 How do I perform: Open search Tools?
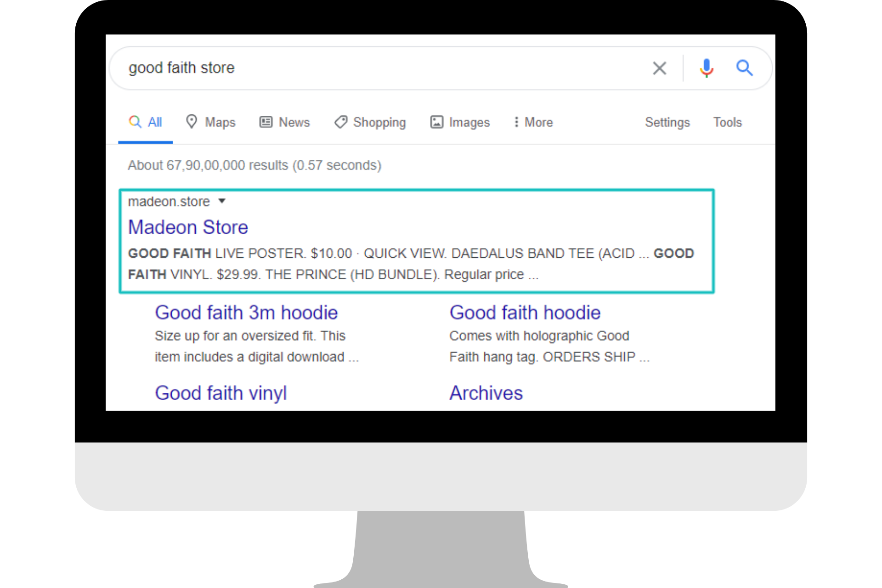coord(727,122)
